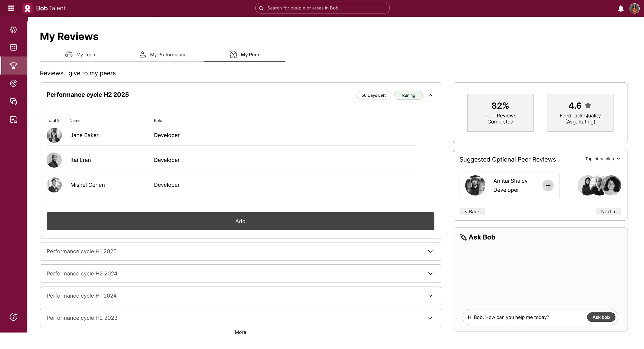
Task: Click the chat bubbles sidebar icon
Action: 13,101
